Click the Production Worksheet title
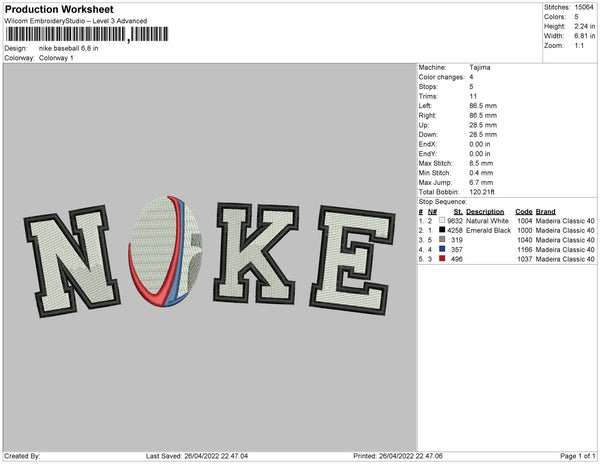The image size is (600, 464). point(59,9)
